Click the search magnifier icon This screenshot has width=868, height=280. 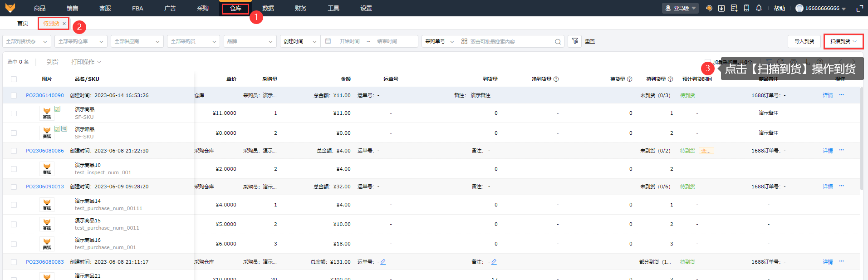(558, 42)
